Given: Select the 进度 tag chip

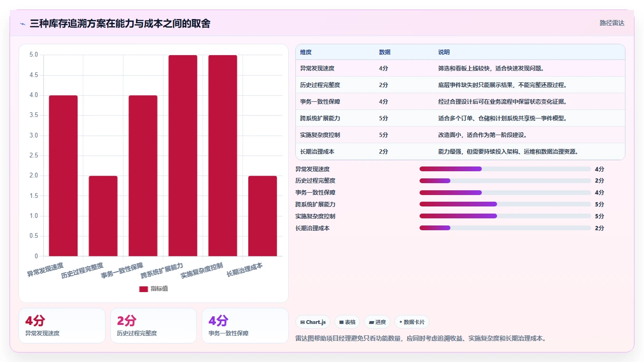Looking at the screenshot, I should pos(377,322).
